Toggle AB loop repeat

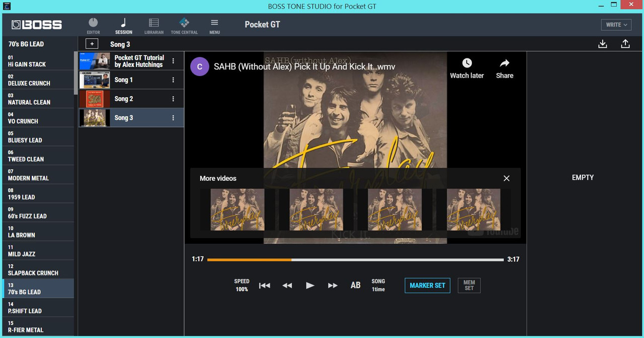[355, 285]
